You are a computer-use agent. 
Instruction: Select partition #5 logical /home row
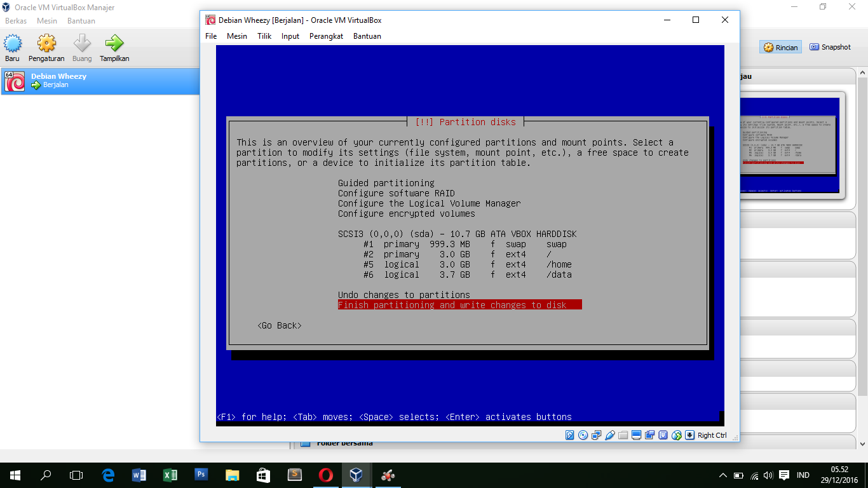pos(468,264)
